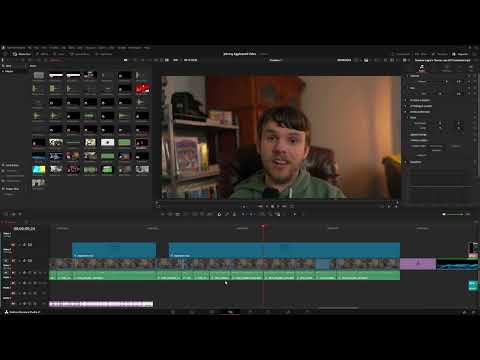480x360 pixels.
Task: Select the red thumbnail clip in media pool
Action: [142, 88]
